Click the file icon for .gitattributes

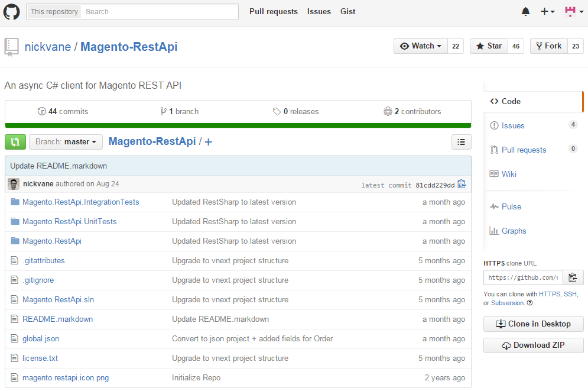pos(15,260)
